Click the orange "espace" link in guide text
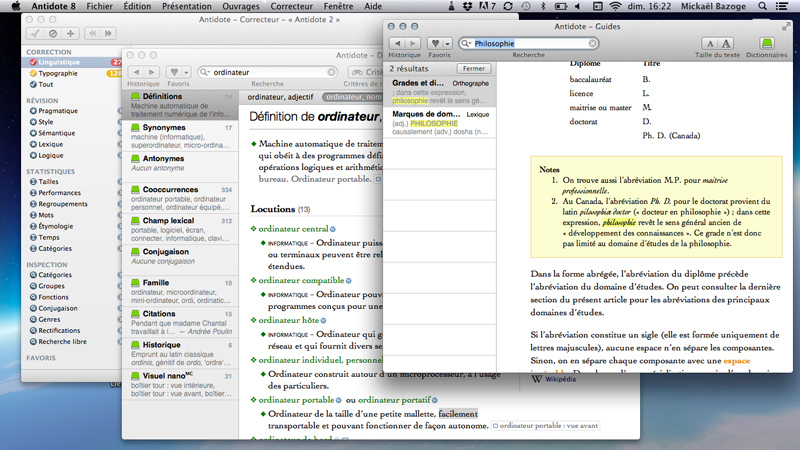Image resolution: width=800 pixels, height=450 pixels. click(x=737, y=361)
